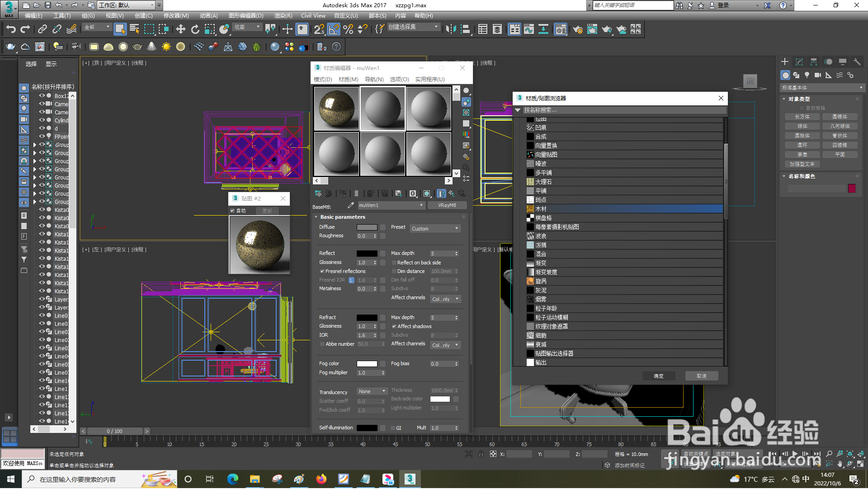Open the Create tab plus icon in command panel
The image size is (868, 489).
pyautogui.click(x=785, y=62)
